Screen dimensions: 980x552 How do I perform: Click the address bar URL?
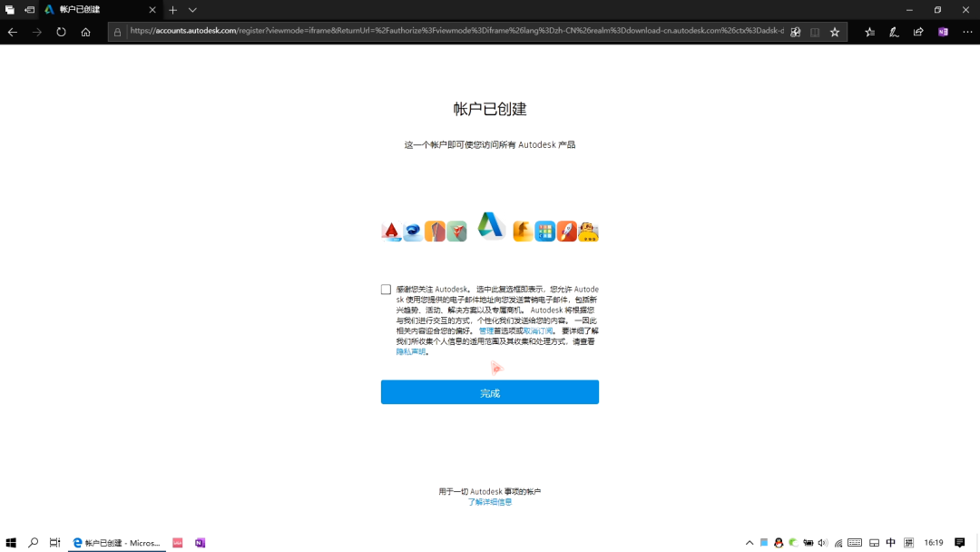point(456,31)
